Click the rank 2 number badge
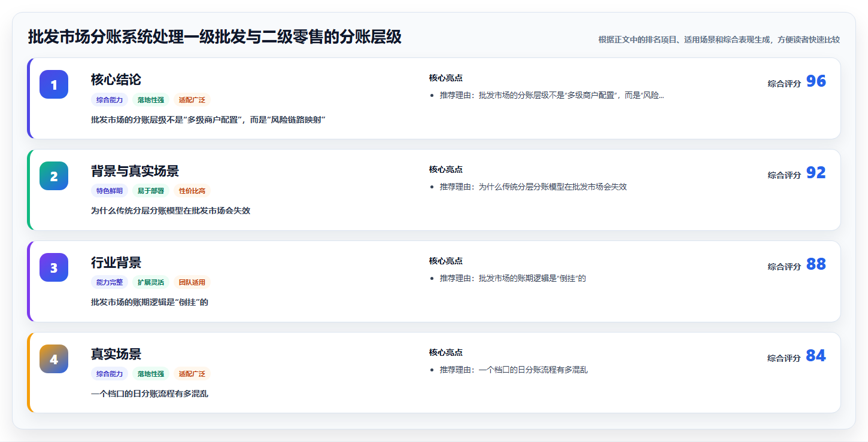This screenshot has height=442, width=868. click(54, 176)
